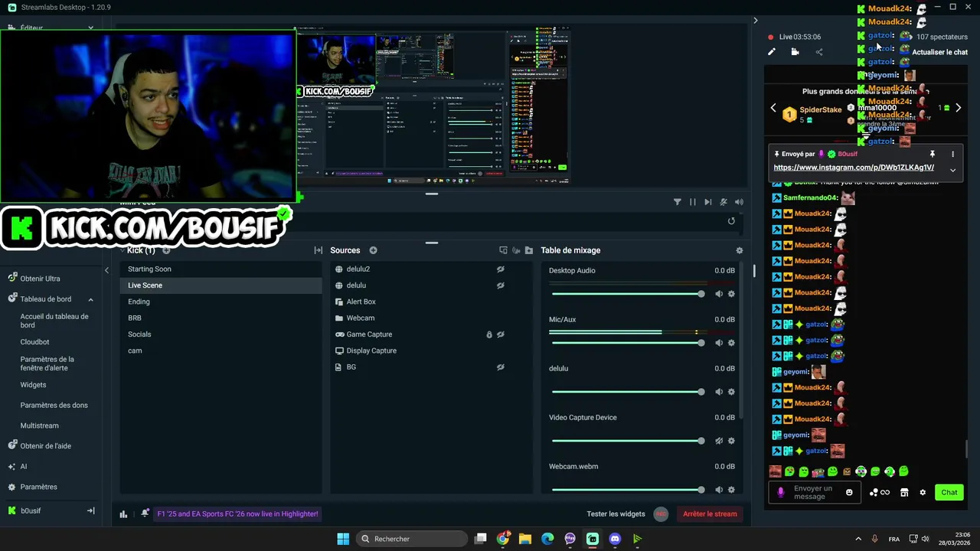
Task: Open the Éditeur dropdown at top
Action: click(90, 28)
